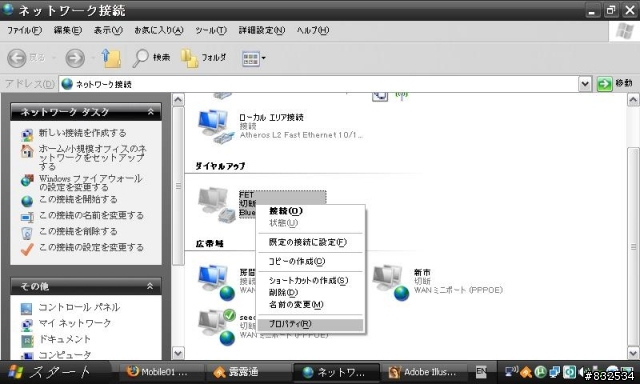Click the address field showing ネットワーク接続
640x384 pixels.
[319, 84]
